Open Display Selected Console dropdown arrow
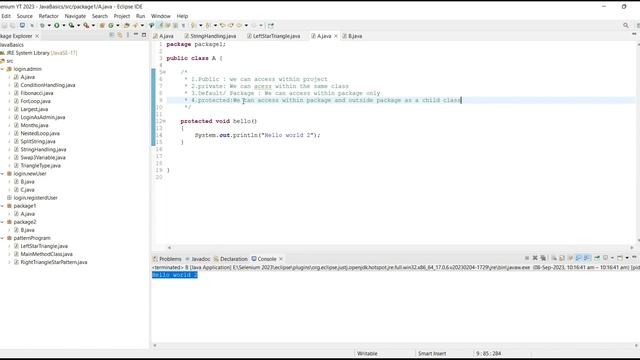 [x=612, y=258]
